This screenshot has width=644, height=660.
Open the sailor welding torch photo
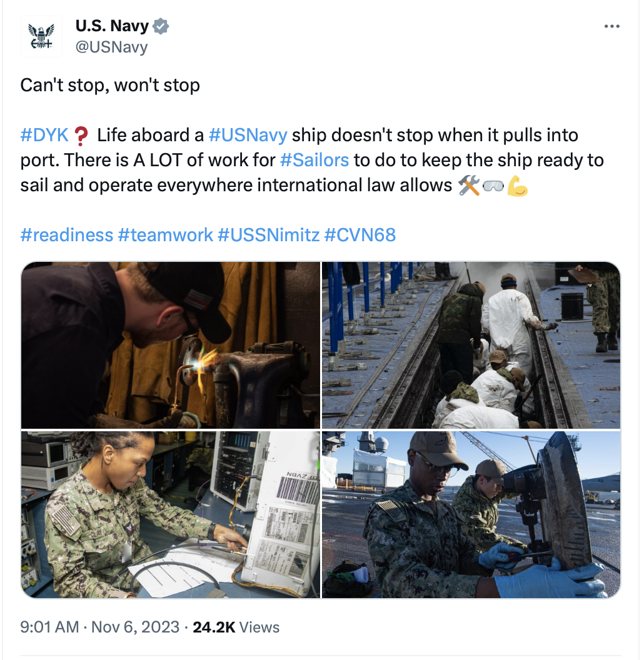coord(171,345)
